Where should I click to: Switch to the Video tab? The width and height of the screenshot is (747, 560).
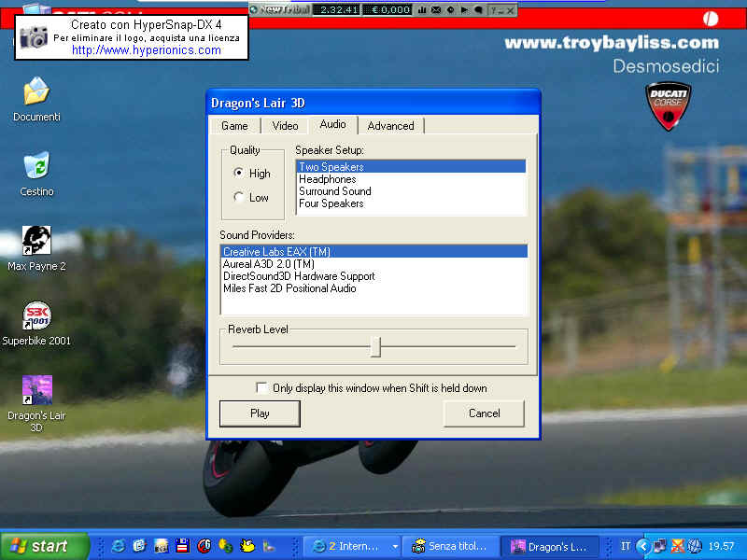coord(285,126)
